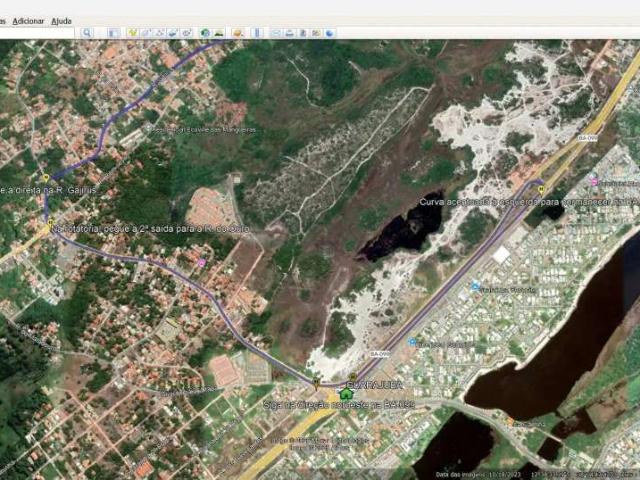
Task: Click the yellow route pin near R. Gajirus
Action: point(46,178)
